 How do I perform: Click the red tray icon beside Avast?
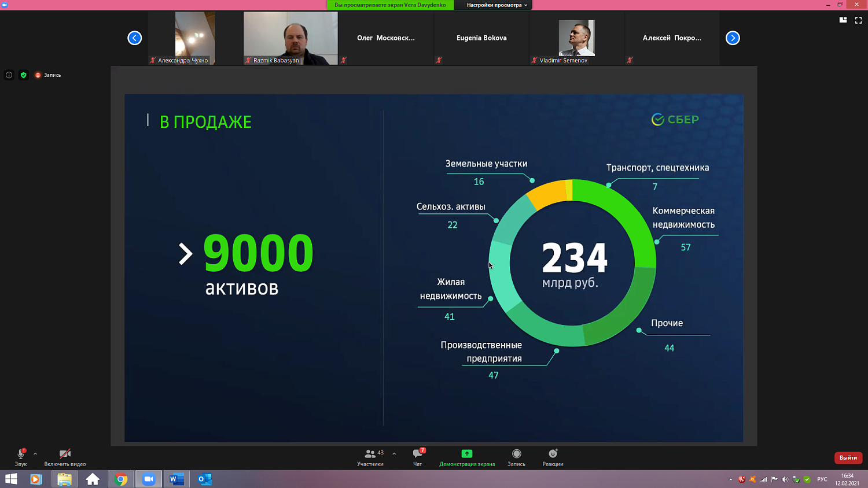point(741,479)
